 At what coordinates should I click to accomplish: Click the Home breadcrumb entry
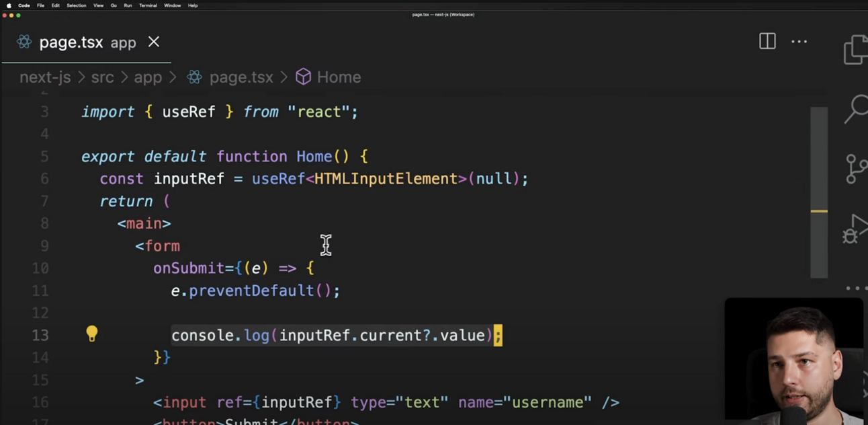tap(339, 77)
